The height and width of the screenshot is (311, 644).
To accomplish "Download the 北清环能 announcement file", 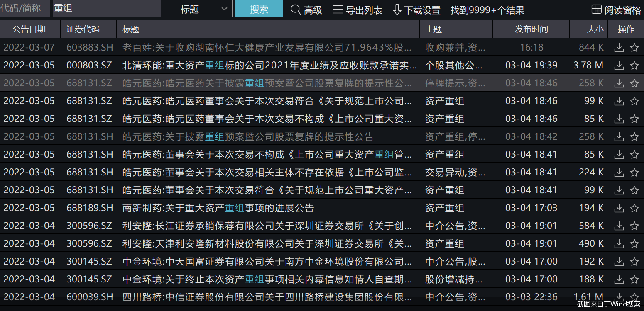I will (x=619, y=66).
